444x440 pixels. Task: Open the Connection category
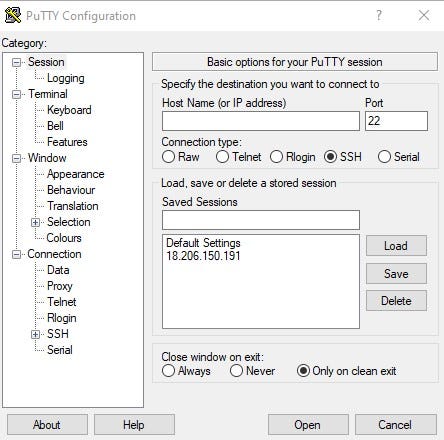(x=54, y=254)
